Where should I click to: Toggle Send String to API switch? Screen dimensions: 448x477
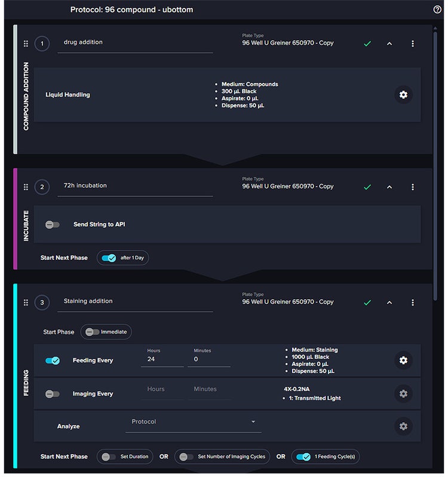53,224
